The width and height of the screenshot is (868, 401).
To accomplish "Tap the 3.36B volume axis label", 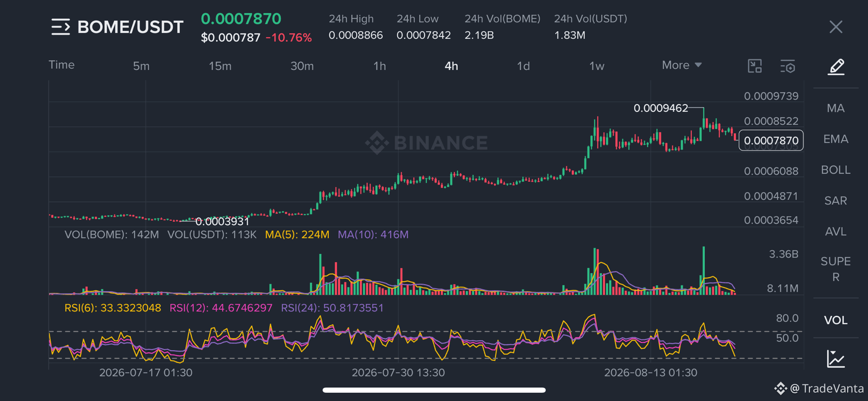I will tap(783, 254).
